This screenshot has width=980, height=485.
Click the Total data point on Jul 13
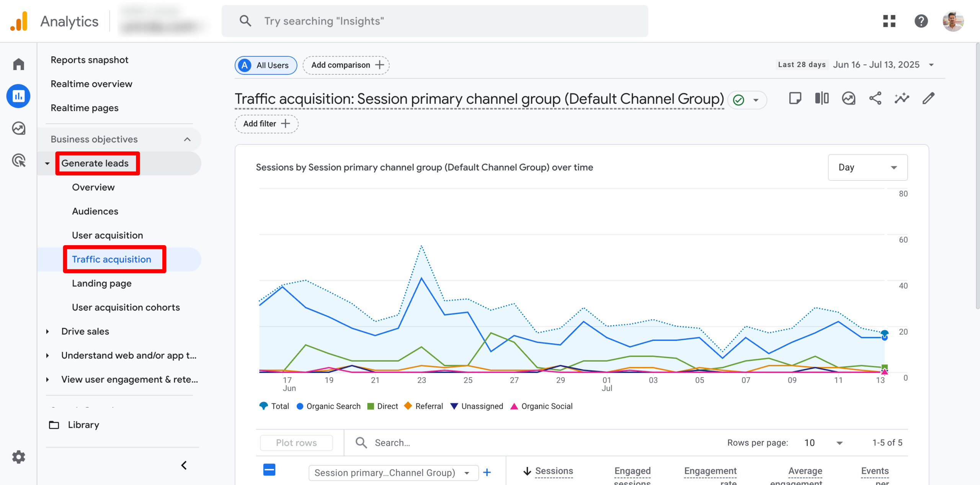point(884,333)
